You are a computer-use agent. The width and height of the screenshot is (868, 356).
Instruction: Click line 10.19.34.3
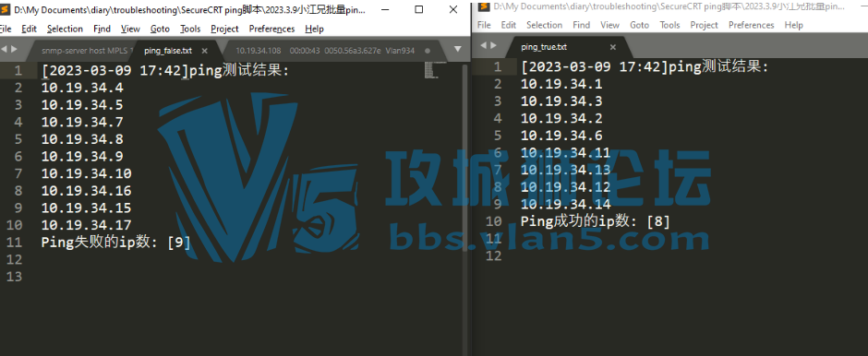(561, 101)
